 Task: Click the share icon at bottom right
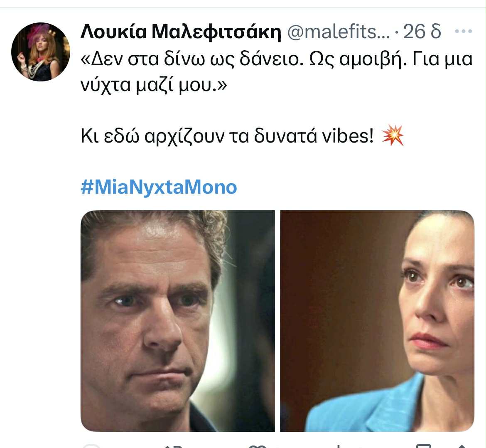coord(462,446)
